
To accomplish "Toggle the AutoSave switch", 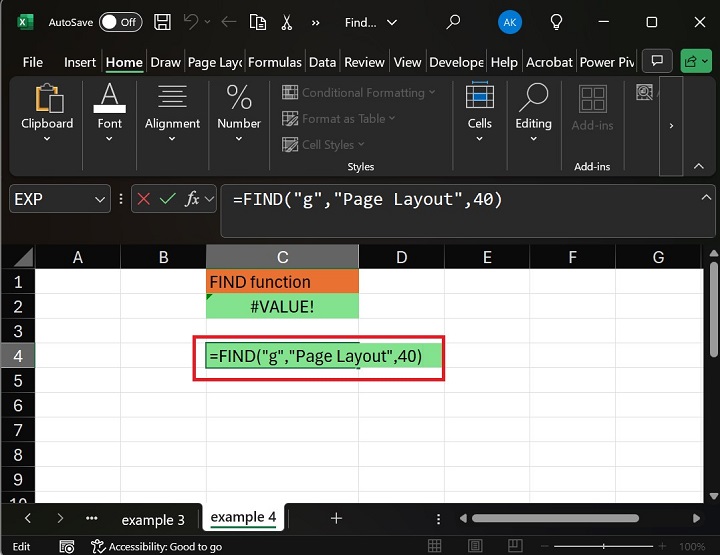I will click(x=120, y=22).
